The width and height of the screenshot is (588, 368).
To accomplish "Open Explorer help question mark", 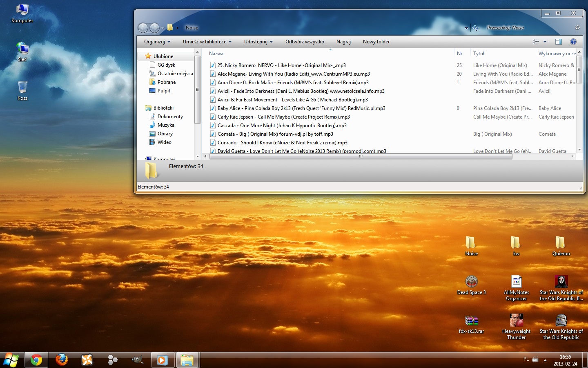I will [x=573, y=42].
